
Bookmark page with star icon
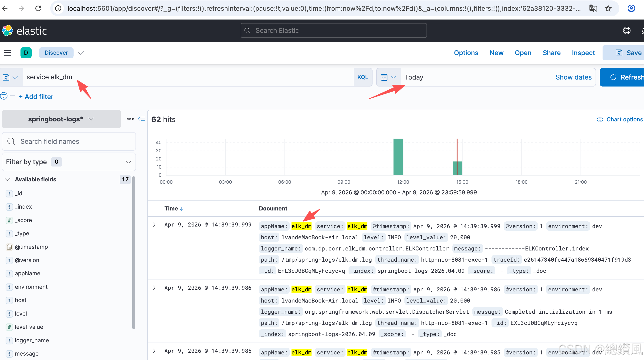(x=608, y=8)
